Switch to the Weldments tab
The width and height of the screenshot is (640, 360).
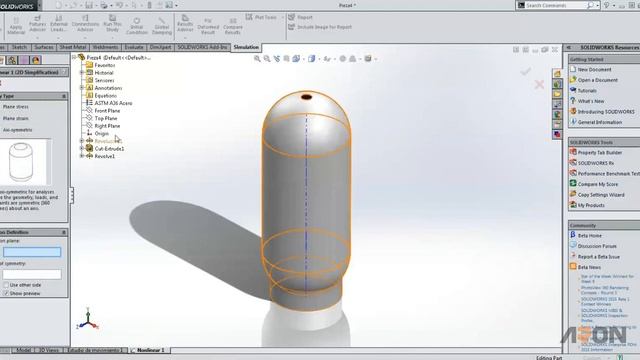[105, 47]
